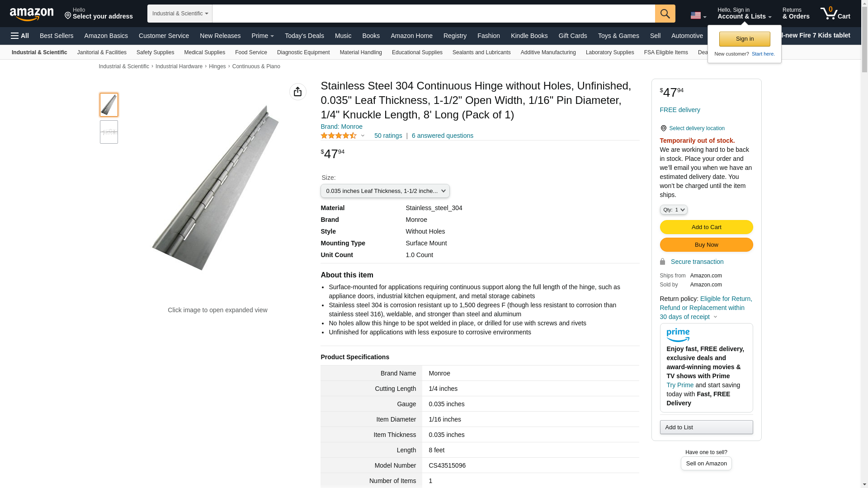Click the US flag language selector
The width and height of the screenshot is (868, 488).
[x=698, y=15]
